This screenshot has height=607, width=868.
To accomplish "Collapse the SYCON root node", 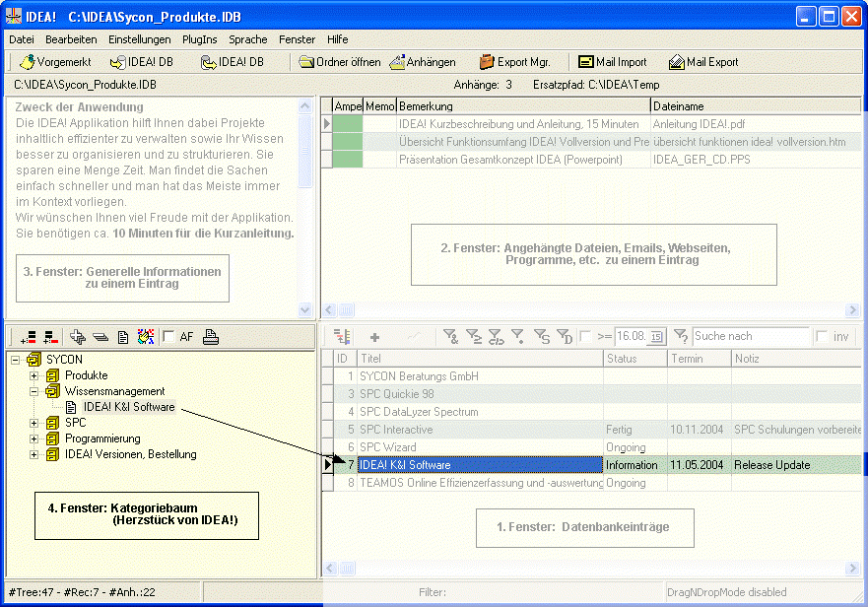I will [16, 360].
